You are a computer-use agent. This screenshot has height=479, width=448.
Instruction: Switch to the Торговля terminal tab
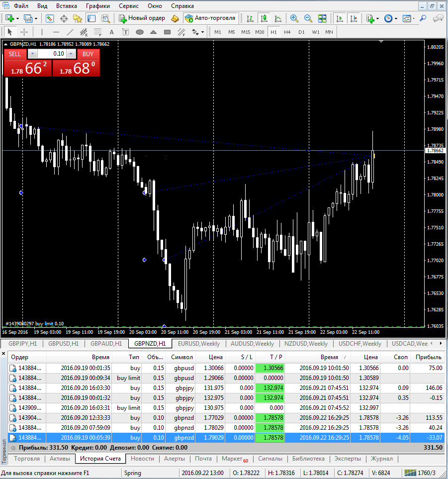[x=27, y=459]
